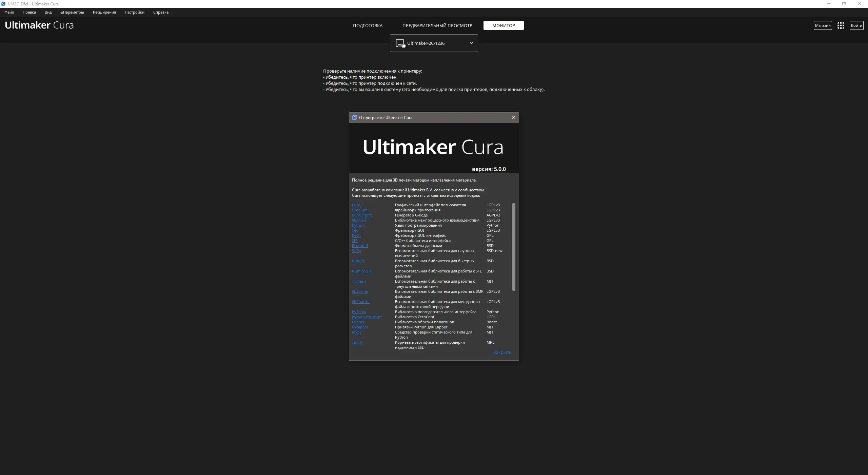This screenshot has width=868, height=475.
Task: Click the printer icon in machine selector
Action: click(x=400, y=43)
